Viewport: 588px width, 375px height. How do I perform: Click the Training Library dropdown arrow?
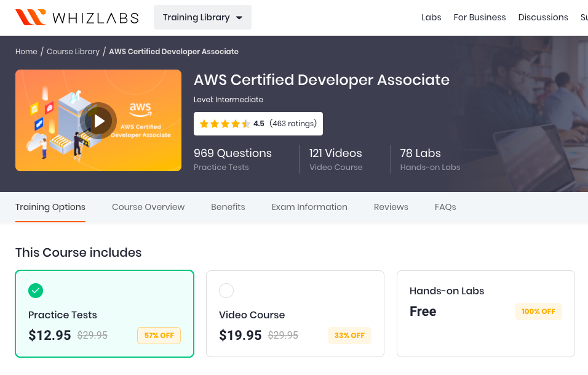tap(239, 18)
